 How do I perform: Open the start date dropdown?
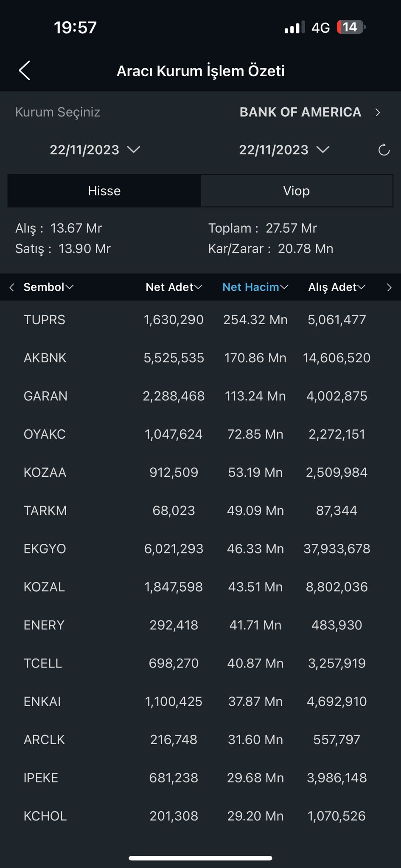pyautogui.click(x=95, y=150)
